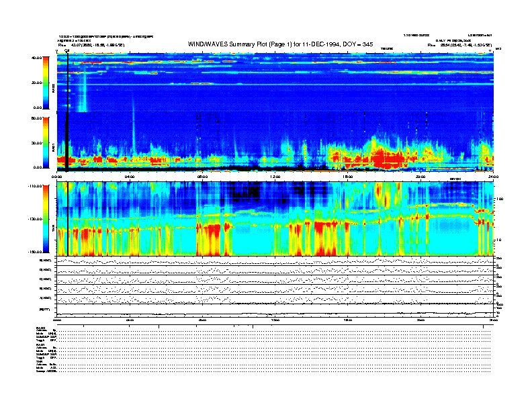Click the 08:00 tick on bottom time axis
Image resolution: width=532 pixels, height=411 pixels.
click(202, 320)
